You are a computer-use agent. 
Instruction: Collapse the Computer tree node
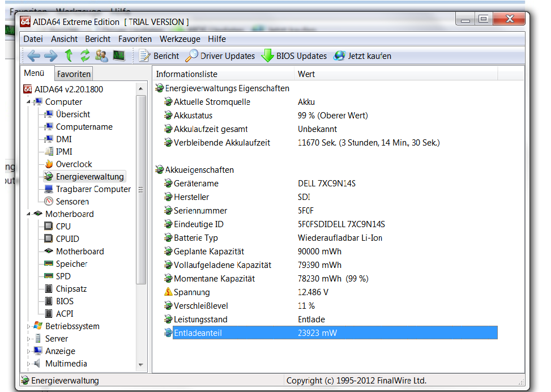(x=28, y=102)
